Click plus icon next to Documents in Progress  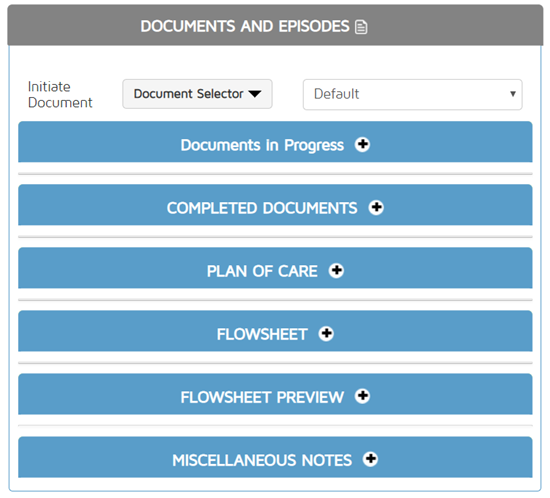pyautogui.click(x=362, y=144)
